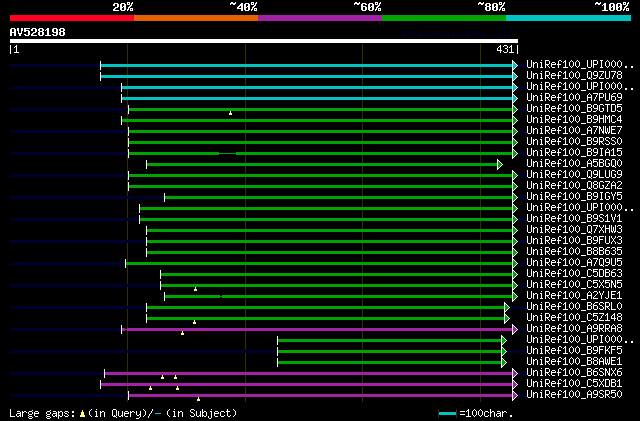Click the yellow gap marker under C5X5N5 alignment
Screen dimensions: 640x421
196,289
